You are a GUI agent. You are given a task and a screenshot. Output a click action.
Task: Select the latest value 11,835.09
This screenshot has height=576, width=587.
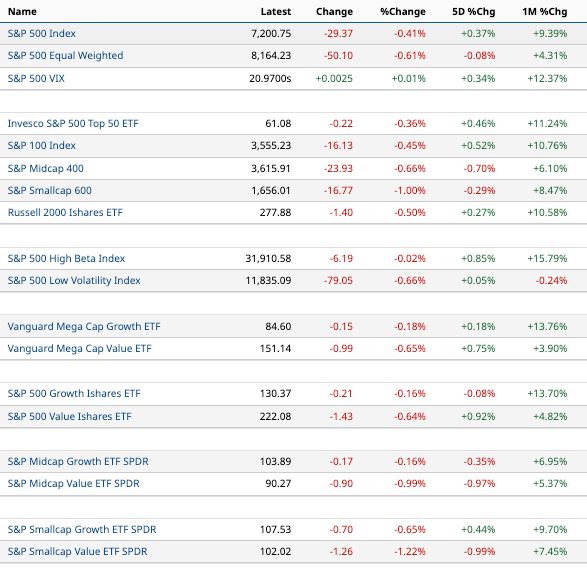pos(268,280)
